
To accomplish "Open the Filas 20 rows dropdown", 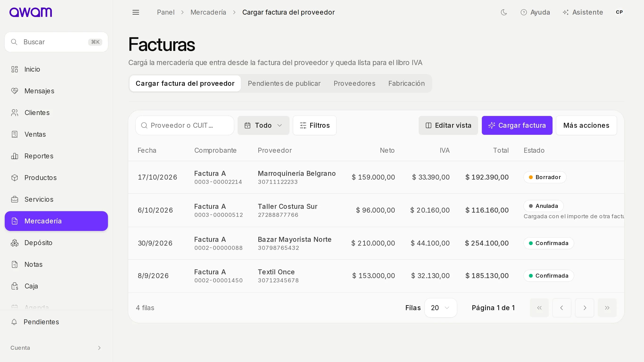I will tap(441, 308).
